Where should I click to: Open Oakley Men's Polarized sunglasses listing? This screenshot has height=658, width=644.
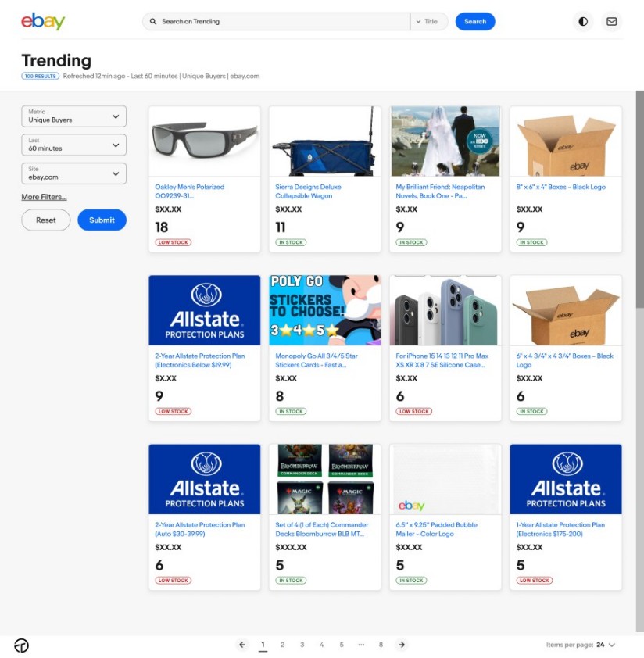(189, 191)
